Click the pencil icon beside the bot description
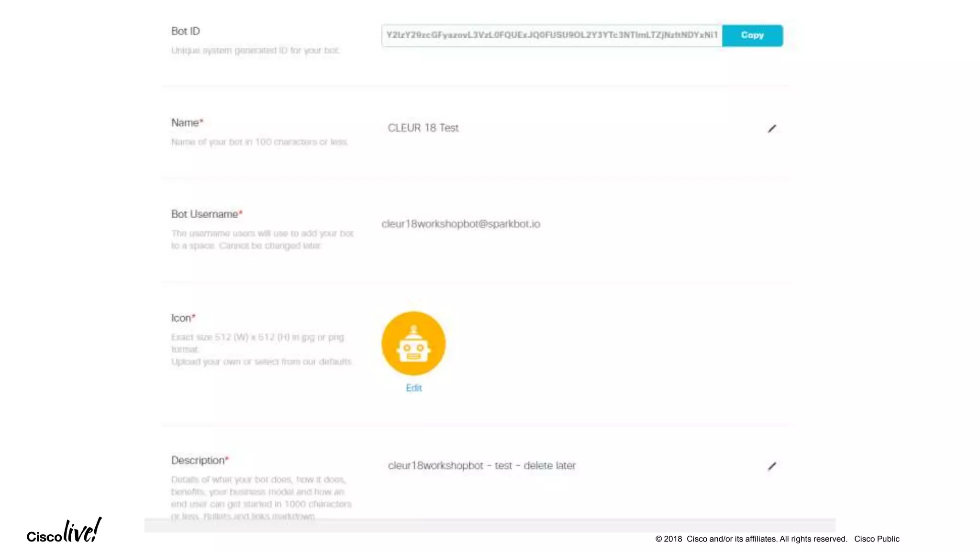980x551 pixels. click(772, 466)
